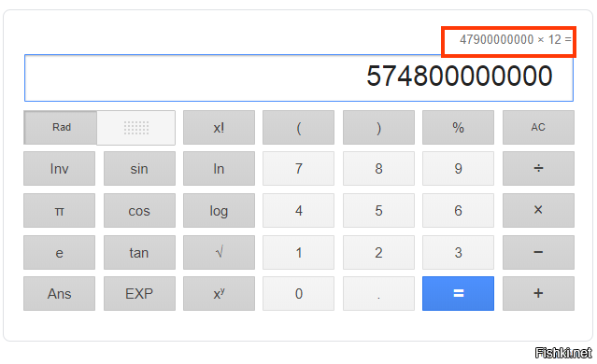Image resolution: width=597 pixels, height=364 pixels.
Task: Click the multiplication operator key
Action: tap(538, 210)
